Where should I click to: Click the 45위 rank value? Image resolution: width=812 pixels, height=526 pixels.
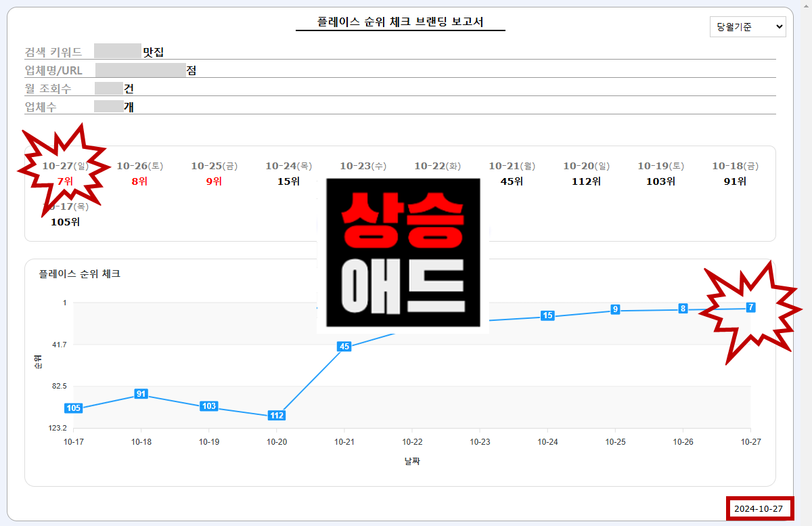(512, 181)
